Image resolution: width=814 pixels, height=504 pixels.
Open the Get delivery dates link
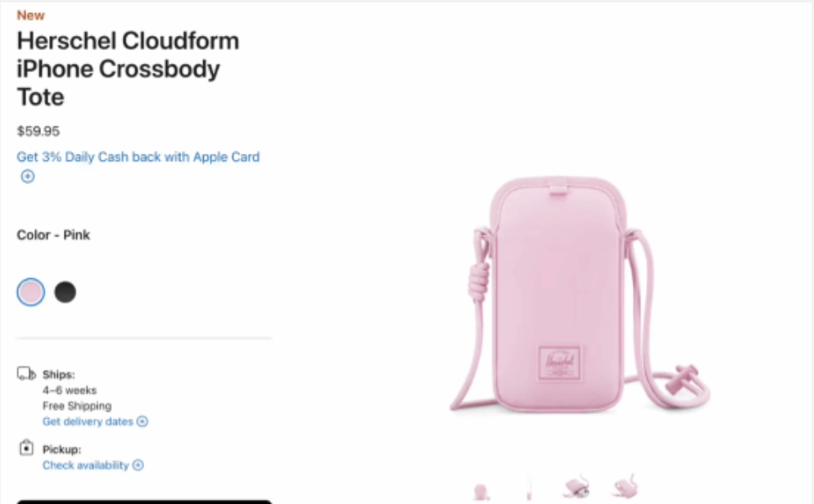(x=88, y=421)
